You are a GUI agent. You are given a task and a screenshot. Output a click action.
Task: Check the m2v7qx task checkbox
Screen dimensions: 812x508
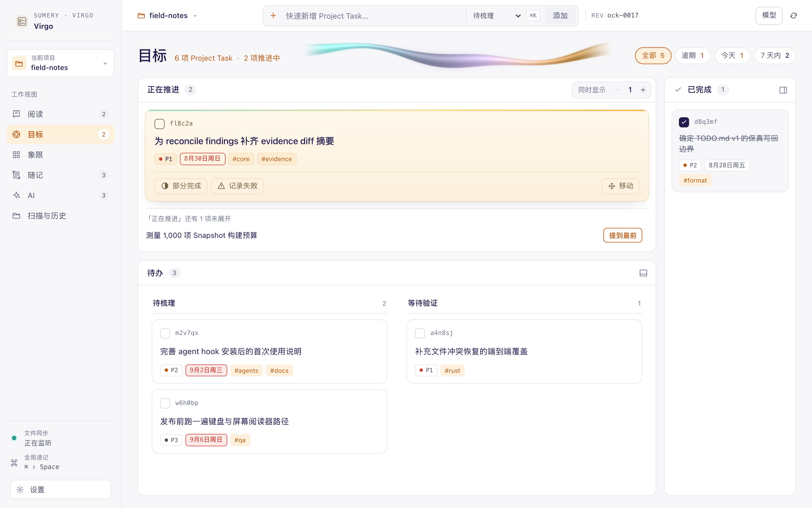(x=165, y=333)
